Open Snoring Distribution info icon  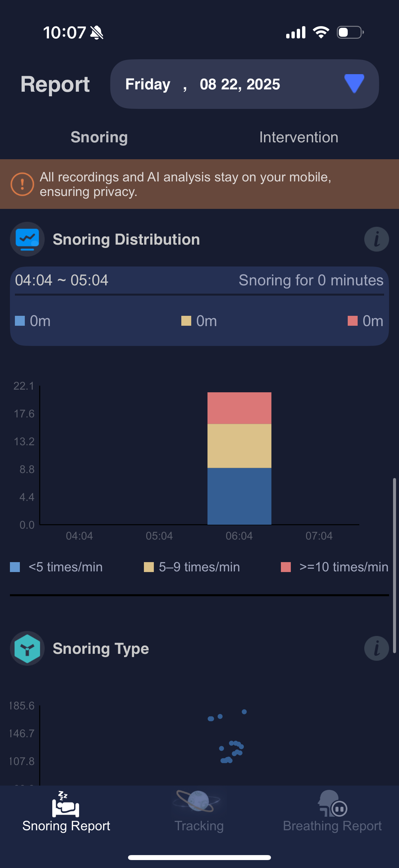tap(376, 239)
